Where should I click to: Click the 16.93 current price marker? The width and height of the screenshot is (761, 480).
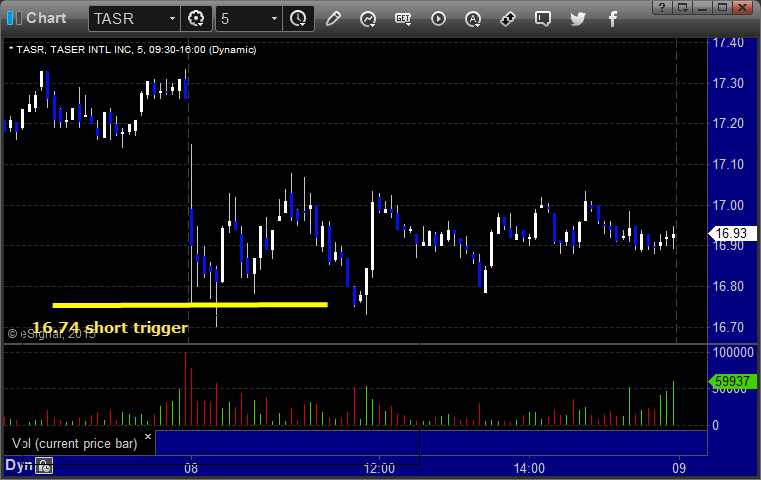click(731, 233)
